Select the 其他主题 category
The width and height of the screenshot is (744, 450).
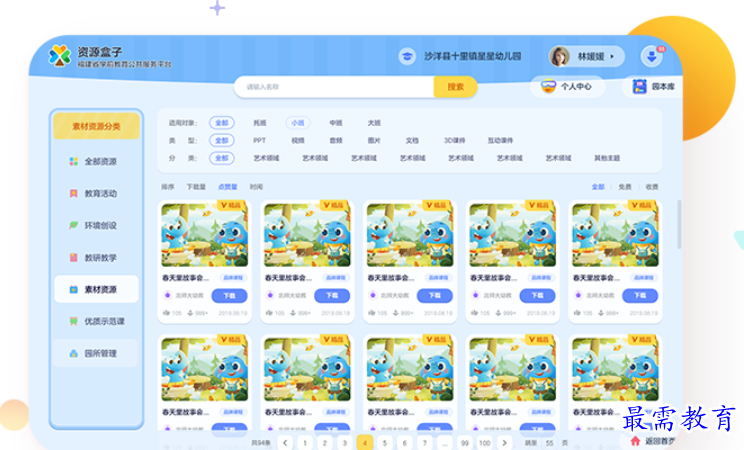click(607, 158)
